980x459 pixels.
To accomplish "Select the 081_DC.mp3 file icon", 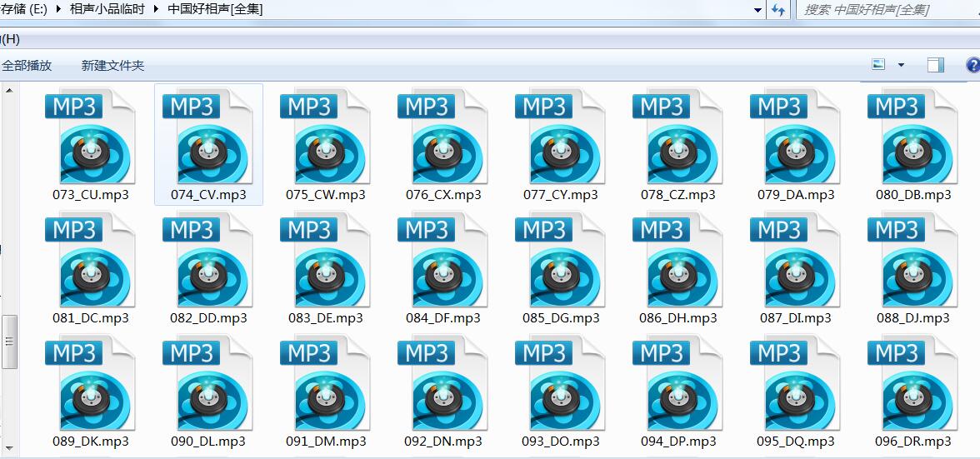I will pyautogui.click(x=90, y=259).
